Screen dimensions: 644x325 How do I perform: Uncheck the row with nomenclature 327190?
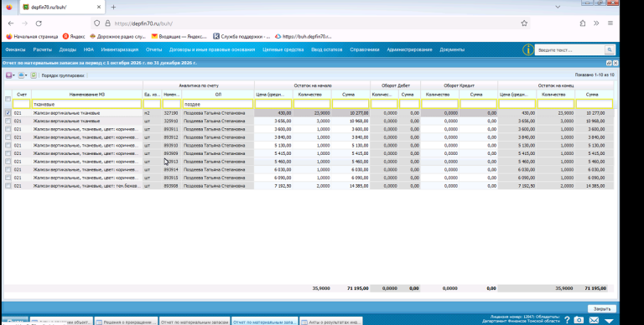[8, 113]
